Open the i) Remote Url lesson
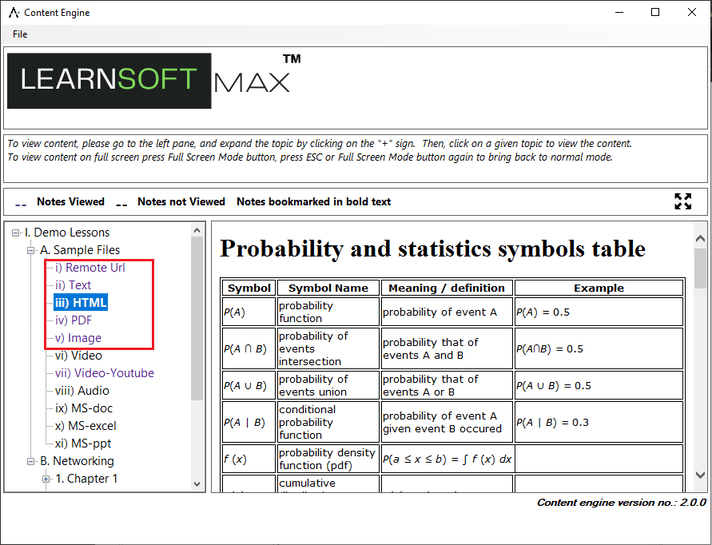Viewport: 712px width, 545px height. [x=90, y=268]
